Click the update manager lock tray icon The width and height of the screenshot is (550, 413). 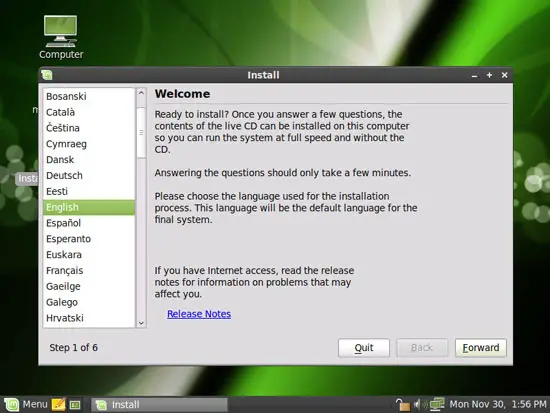pyautogui.click(x=402, y=405)
